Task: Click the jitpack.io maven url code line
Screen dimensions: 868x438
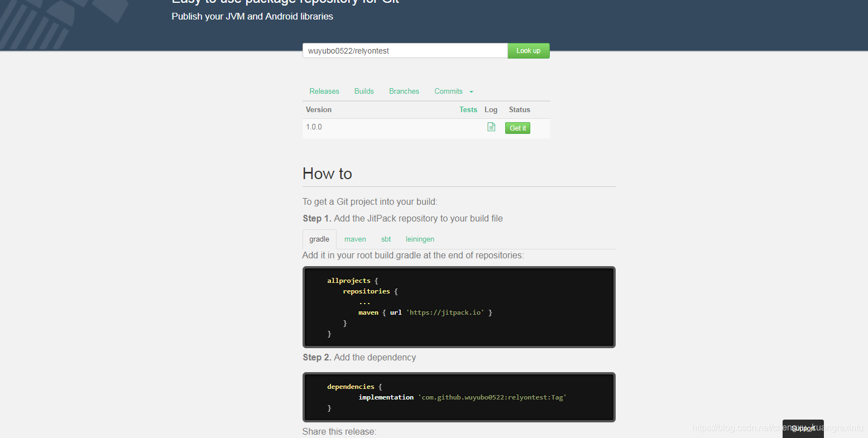Action: (x=425, y=313)
